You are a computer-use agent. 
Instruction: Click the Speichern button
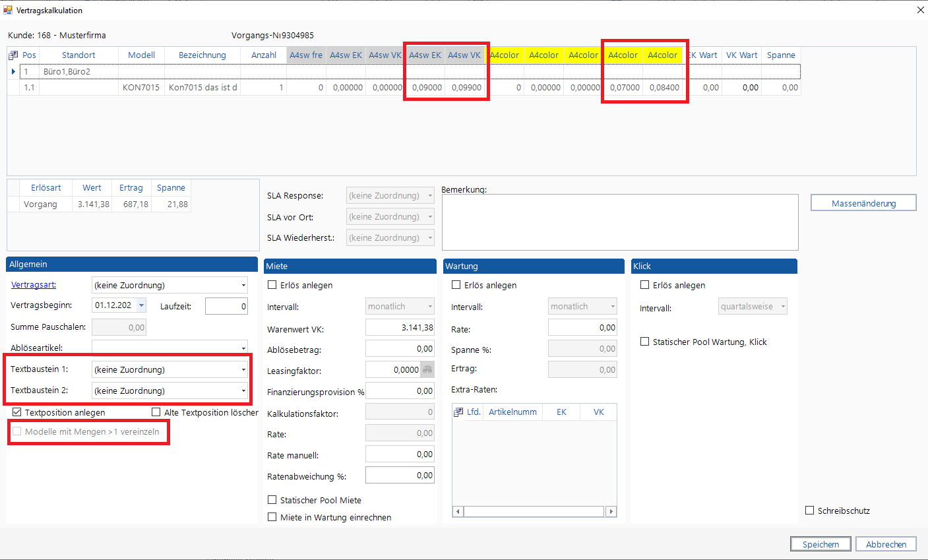pyautogui.click(x=820, y=544)
